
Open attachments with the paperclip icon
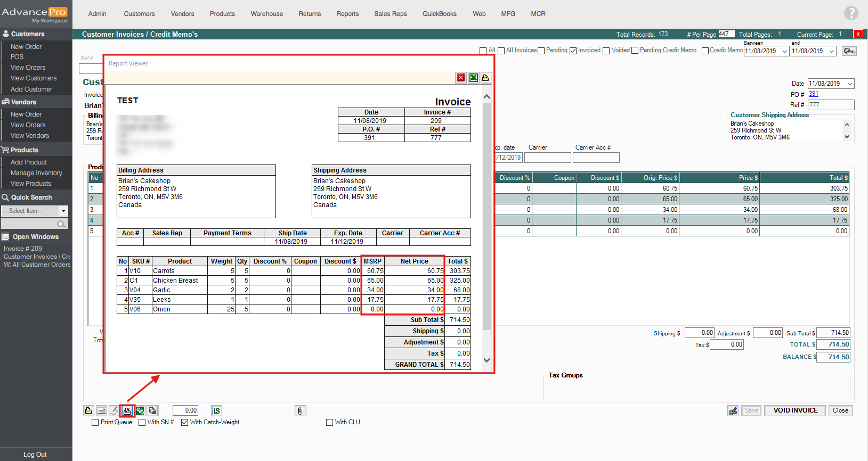[x=301, y=410]
